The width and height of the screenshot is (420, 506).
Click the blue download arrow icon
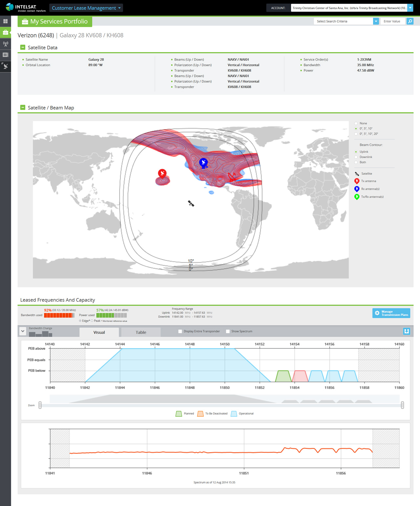coord(407,331)
